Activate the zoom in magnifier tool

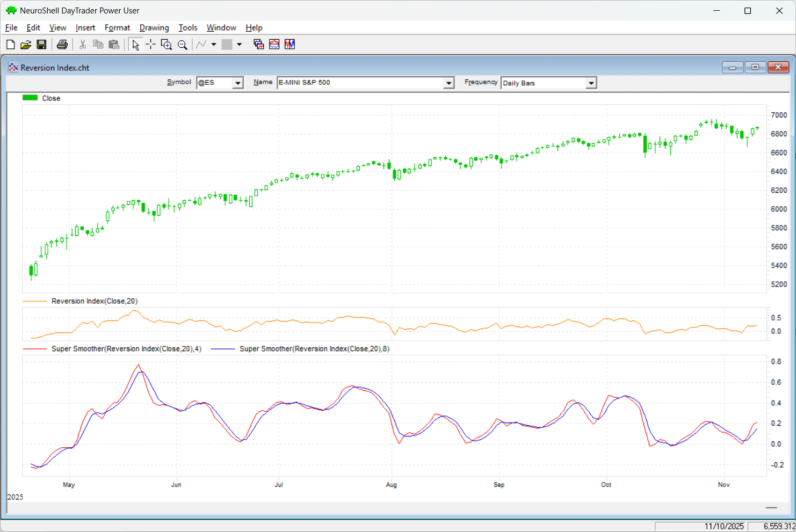167,45
